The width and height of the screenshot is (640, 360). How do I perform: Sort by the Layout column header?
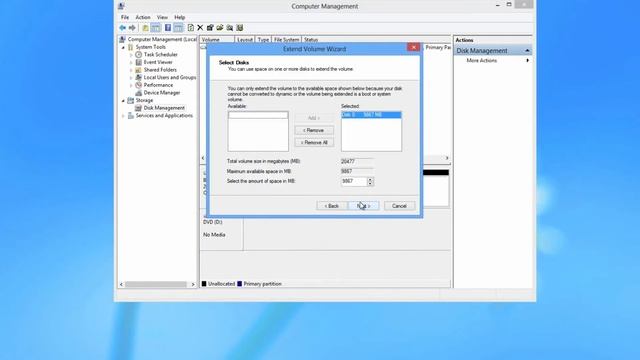click(245, 40)
